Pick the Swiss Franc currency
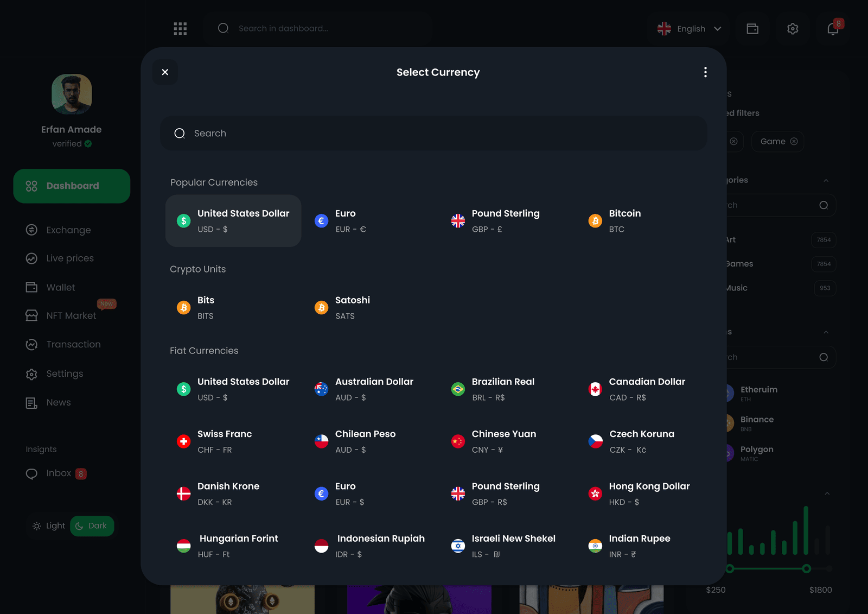868x614 pixels. pyautogui.click(x=214, y=441)
